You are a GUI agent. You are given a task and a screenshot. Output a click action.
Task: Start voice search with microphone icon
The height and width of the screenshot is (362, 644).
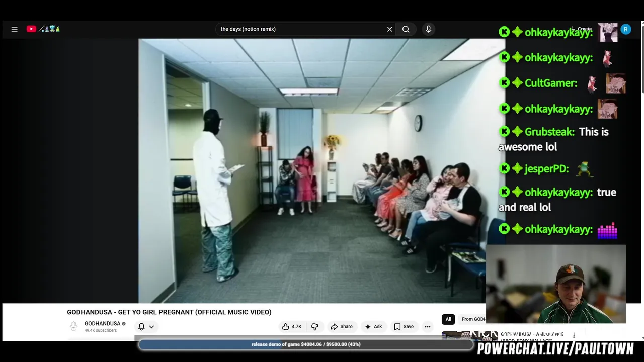pyautogui.click(x=429, y=29)
